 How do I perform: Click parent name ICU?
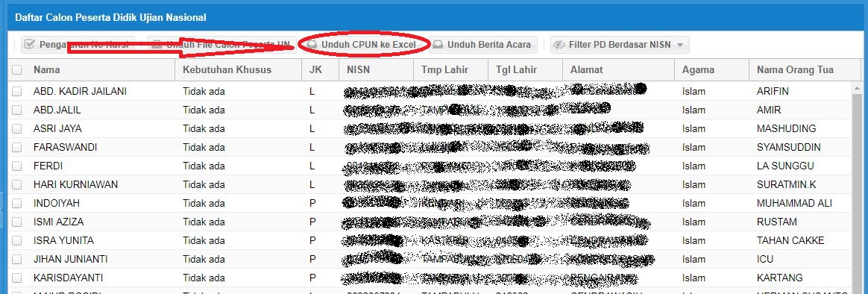765,259
